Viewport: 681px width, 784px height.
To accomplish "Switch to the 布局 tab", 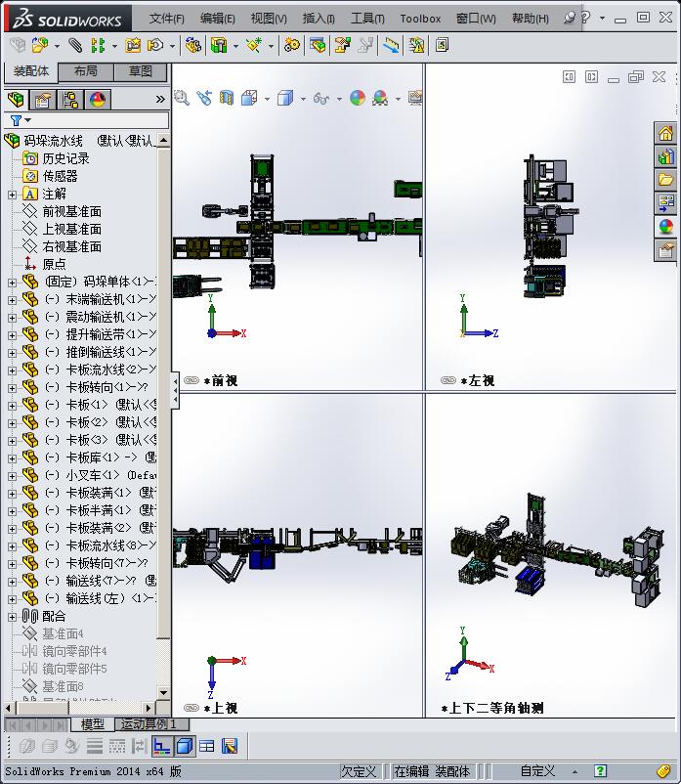I will (86, 71).
